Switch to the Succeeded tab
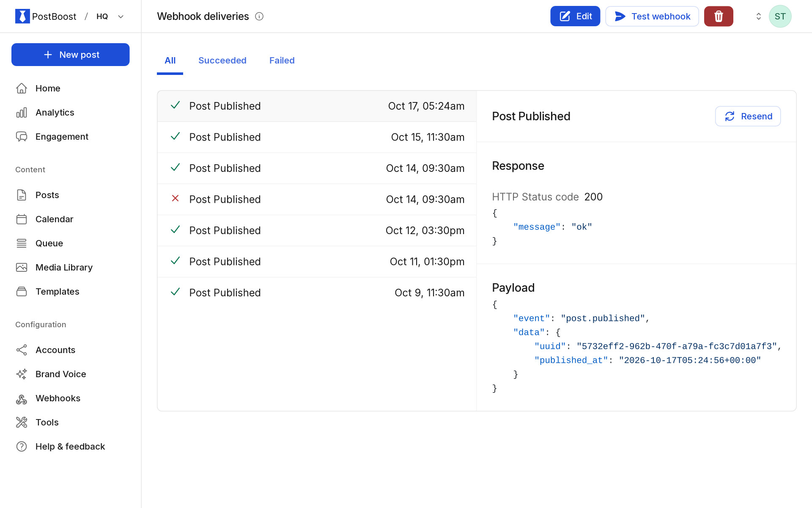This screenshot has width=812, height=508. 222,61
